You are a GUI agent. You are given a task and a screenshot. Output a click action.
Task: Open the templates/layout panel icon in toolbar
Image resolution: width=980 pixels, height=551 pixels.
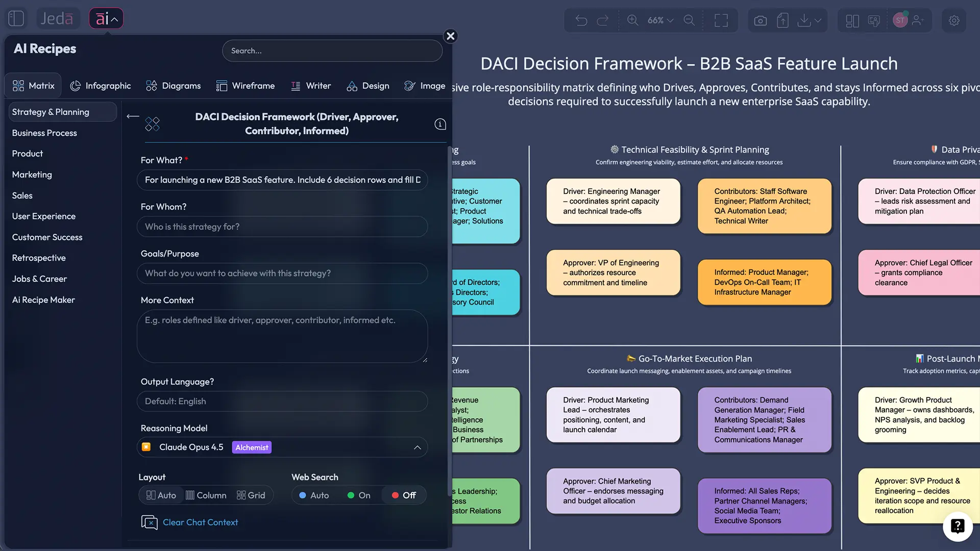coord(851,20)
